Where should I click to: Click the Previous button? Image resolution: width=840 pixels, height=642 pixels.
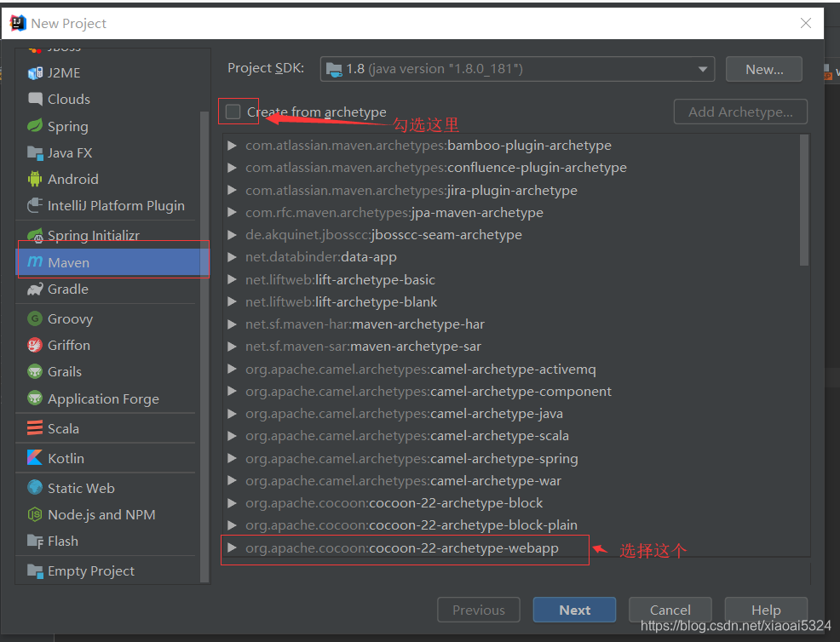[479, 610]
